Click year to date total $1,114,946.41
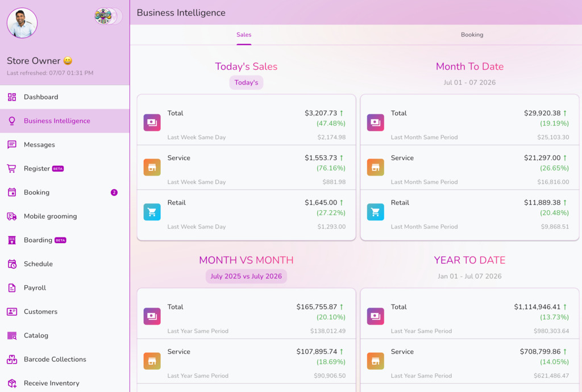Image resolution: width=582 pixels, height=392 pixels. pos(537,307)
